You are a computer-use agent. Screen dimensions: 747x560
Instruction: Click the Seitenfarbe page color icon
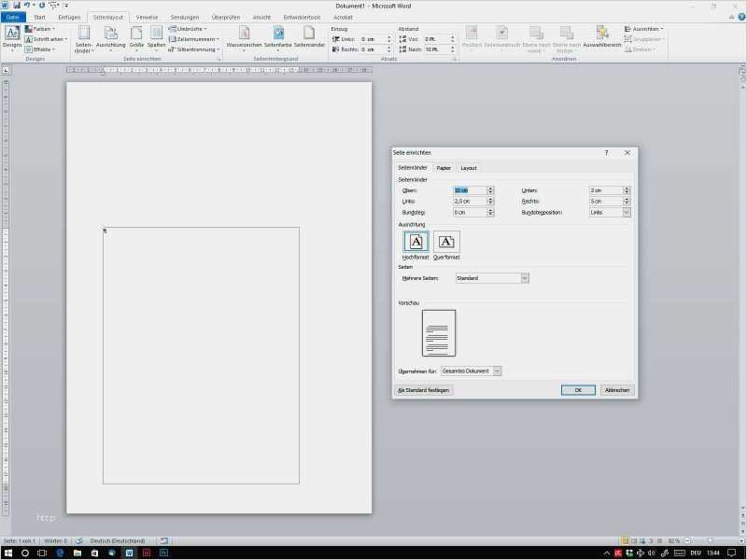(x=278, y=38)
